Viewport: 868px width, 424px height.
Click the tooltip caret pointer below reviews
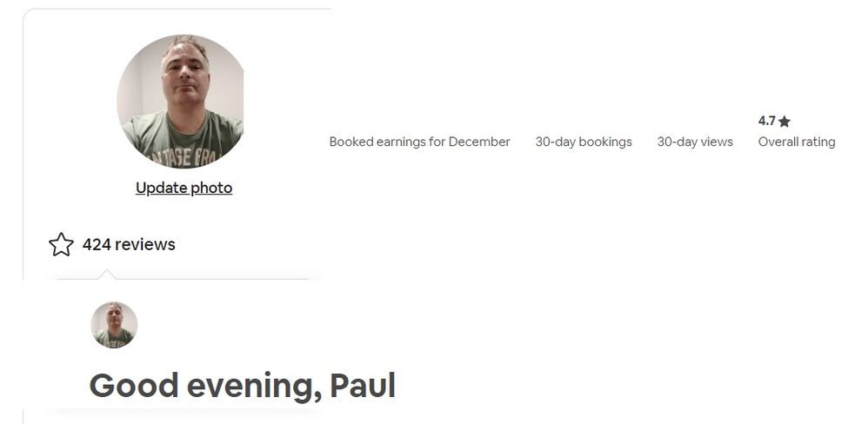pyautogui.click(x=106, y=275)
